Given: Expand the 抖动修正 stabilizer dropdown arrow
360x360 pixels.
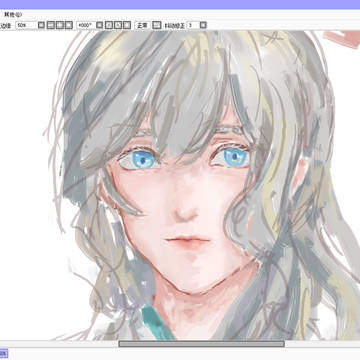Looking at the screenshot, I should tap(203, 25).
